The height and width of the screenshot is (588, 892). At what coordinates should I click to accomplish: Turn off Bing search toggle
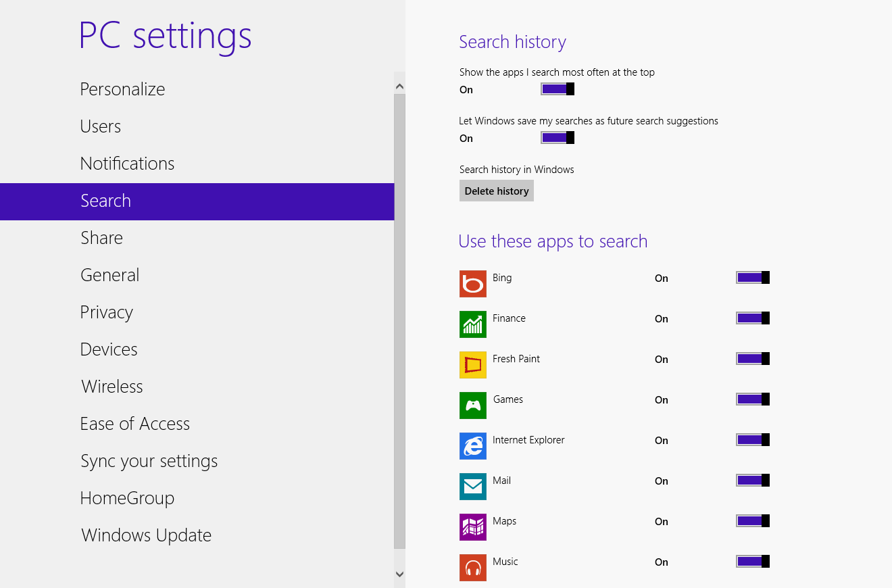click(753, 278)
